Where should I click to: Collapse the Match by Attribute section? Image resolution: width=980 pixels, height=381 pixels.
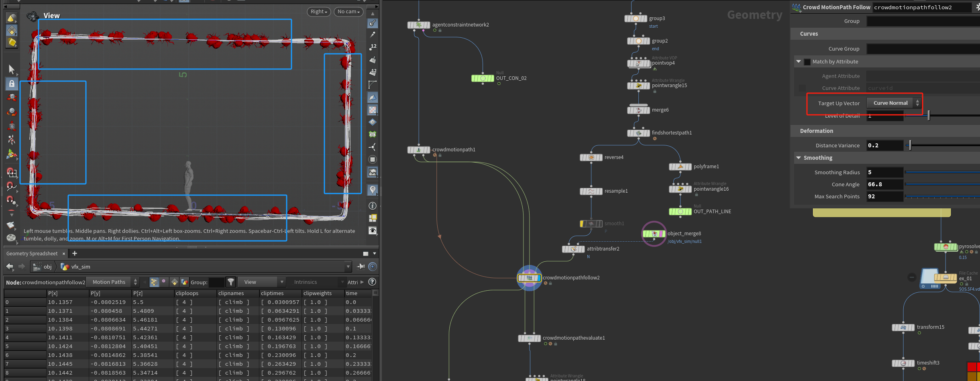(799, 61)
